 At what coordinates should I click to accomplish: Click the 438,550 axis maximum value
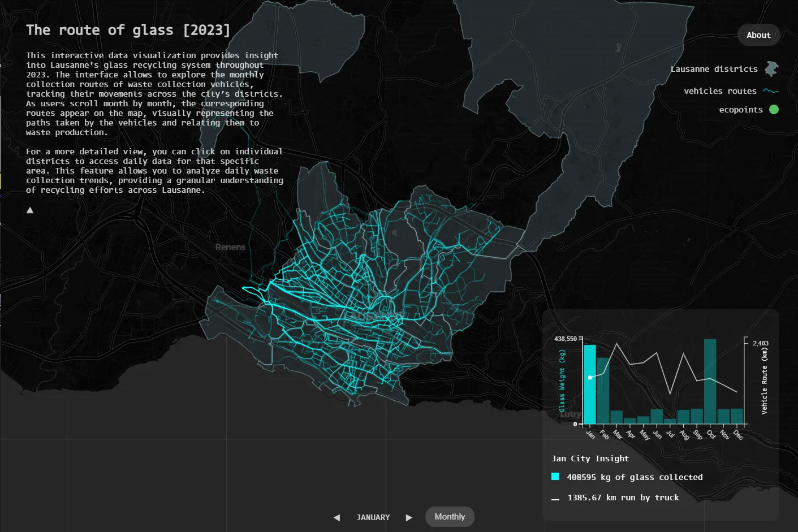coord(566,339)
